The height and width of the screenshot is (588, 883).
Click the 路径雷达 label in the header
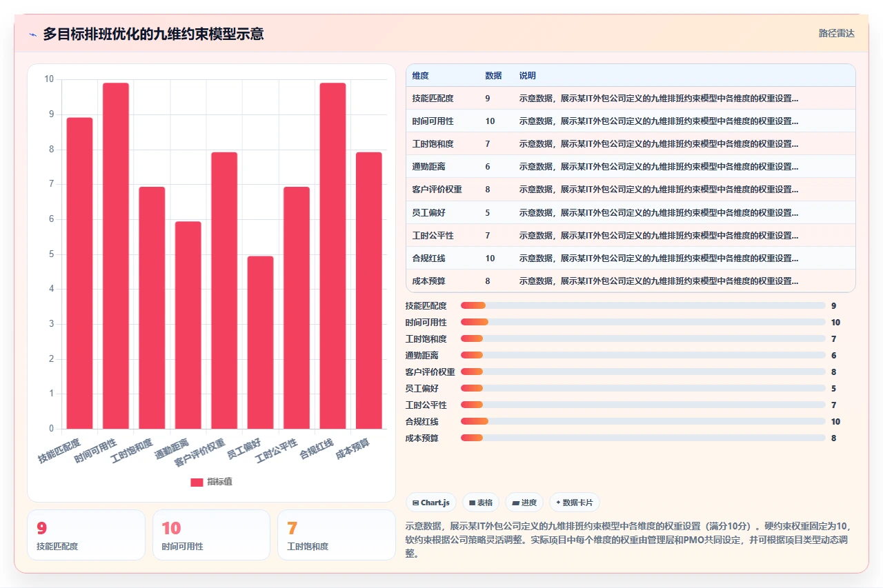coord(836,33)
